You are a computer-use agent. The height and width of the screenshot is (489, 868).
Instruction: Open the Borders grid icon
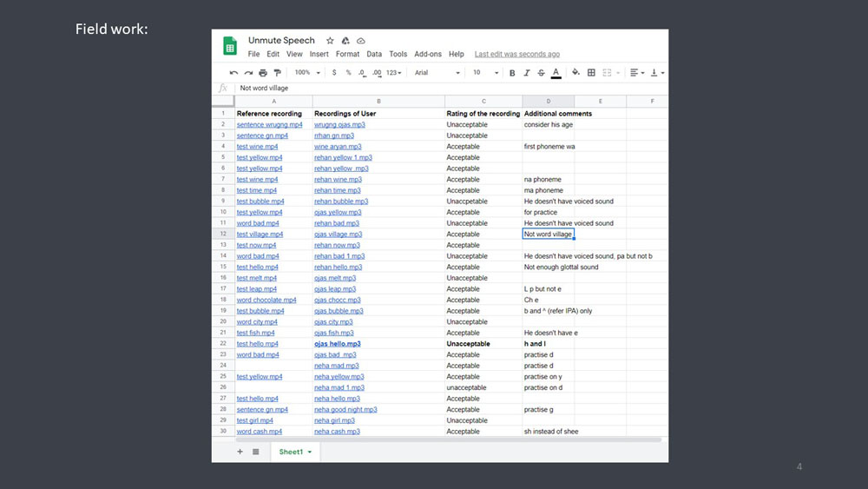coord(591,73)
